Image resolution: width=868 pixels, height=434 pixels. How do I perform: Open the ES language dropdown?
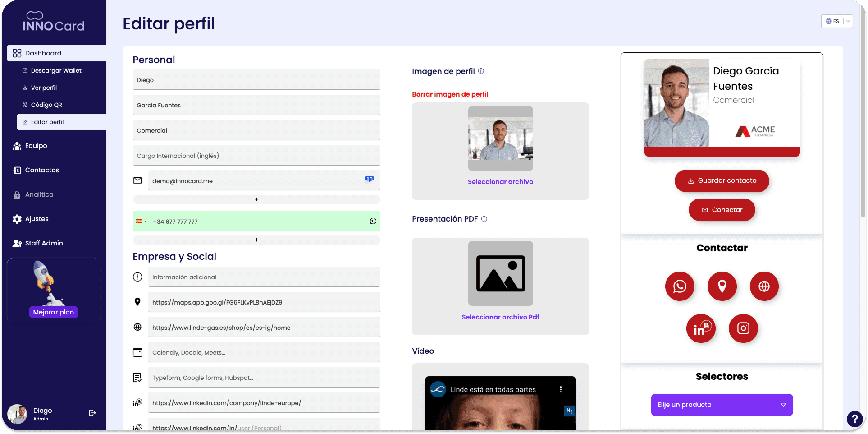(x=837, y=21)
